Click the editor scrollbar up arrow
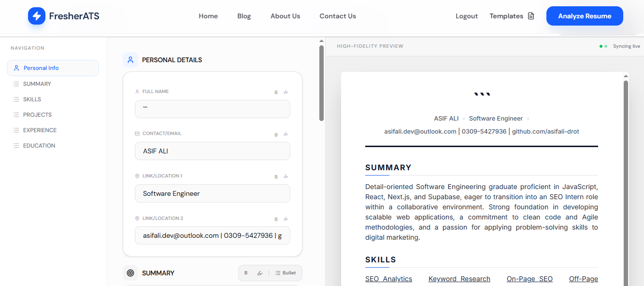This screenshot has width=644, height=286. click(x=321, y=41)
